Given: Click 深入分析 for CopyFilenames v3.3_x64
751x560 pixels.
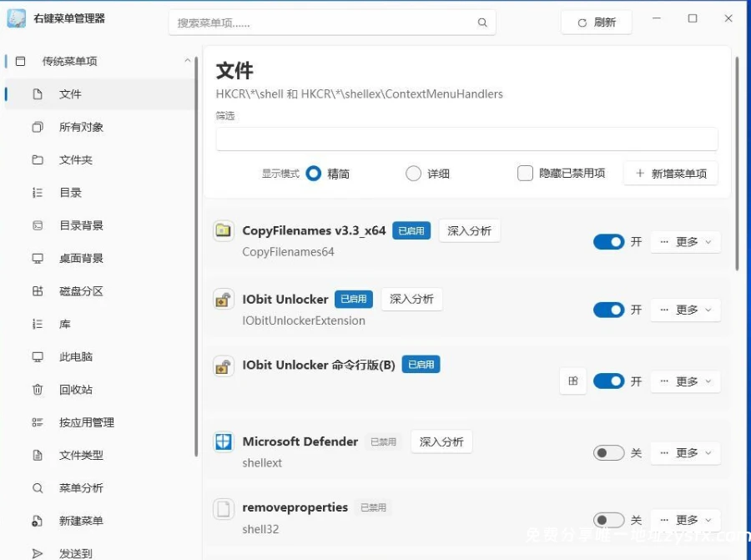Looking at the screenshot, I should click(x=469, y=231).
